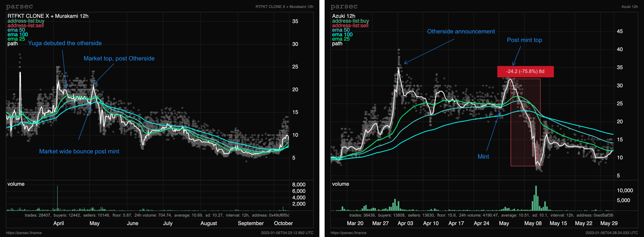
Task: Select 'Post mint top' annotation text
Action: pos(524,40)
